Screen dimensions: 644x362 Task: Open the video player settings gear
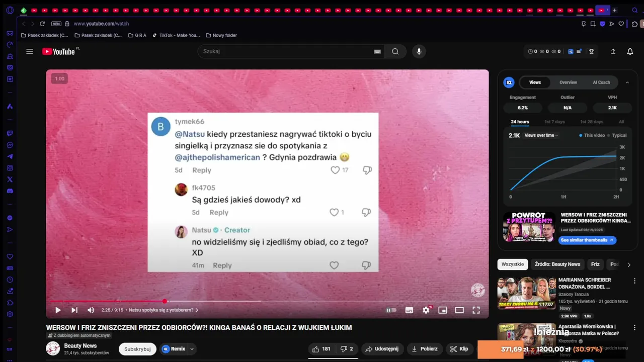[426, 310]
